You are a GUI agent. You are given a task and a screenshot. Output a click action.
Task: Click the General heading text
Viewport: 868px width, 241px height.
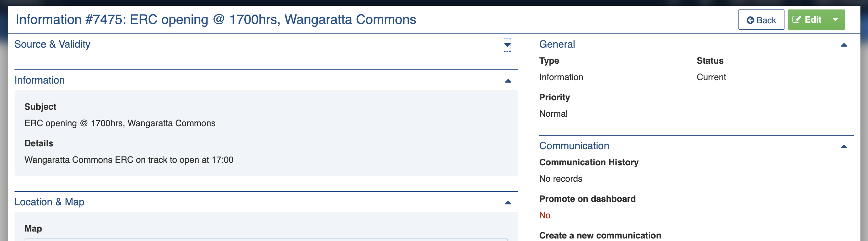pyautogui.click(x=557, y=44)
